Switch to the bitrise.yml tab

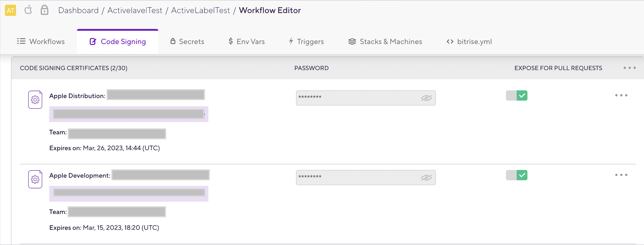469,42
